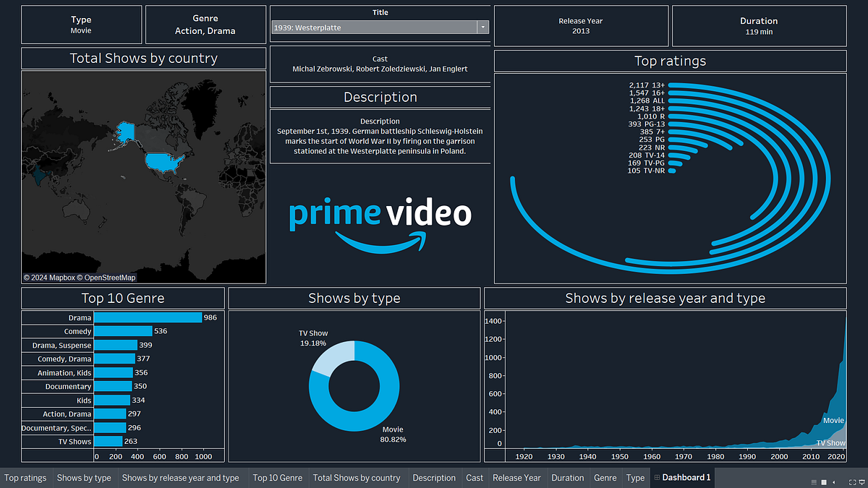868x488 pixels.
Task: Open the Title dropdown showing 1939: Westerplatte
Action: pyautogui.click(x=482, y=27)
